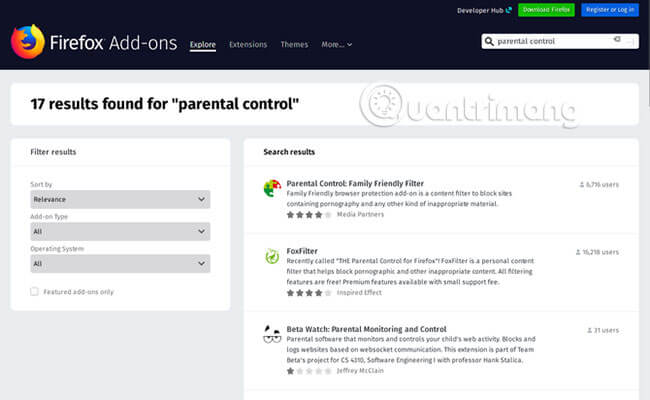
Task: Click FoxFilter's star rating
Action: tap(308, 293)
